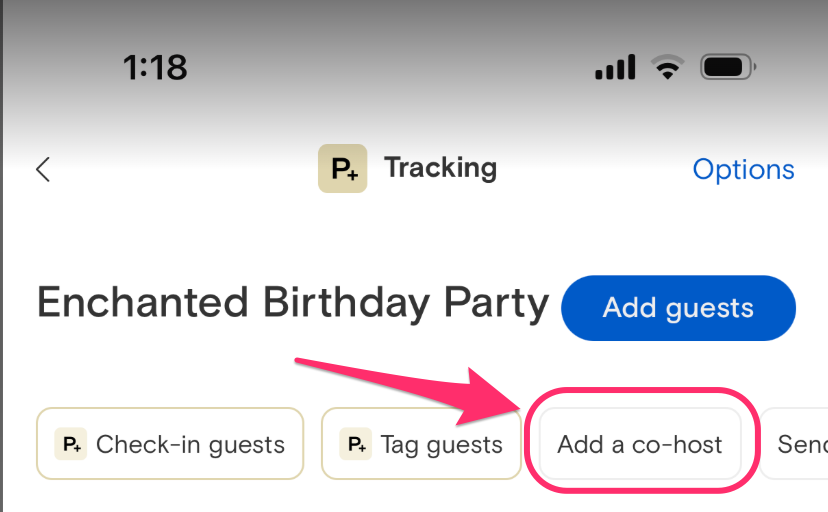Open the Options link
The image size is (828, 512).
click(x=743, y=170)
